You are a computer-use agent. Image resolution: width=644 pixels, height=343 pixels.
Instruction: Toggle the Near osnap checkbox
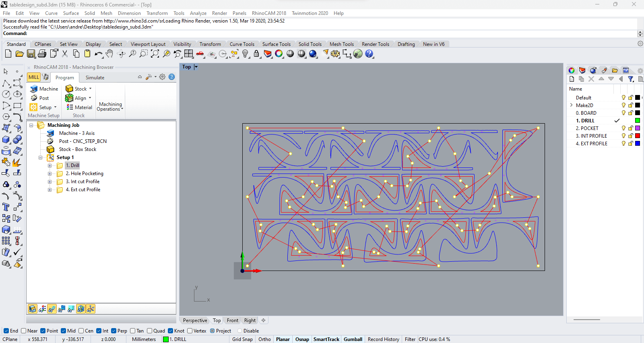click(x=24, y=331)
